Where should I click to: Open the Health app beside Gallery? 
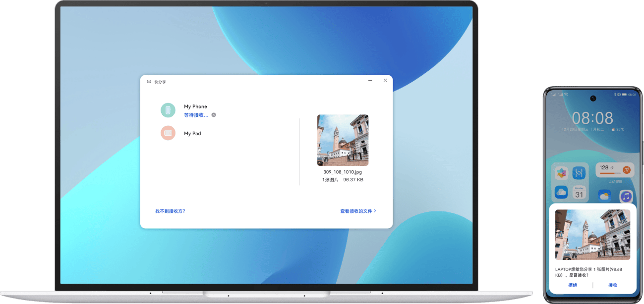579,173
